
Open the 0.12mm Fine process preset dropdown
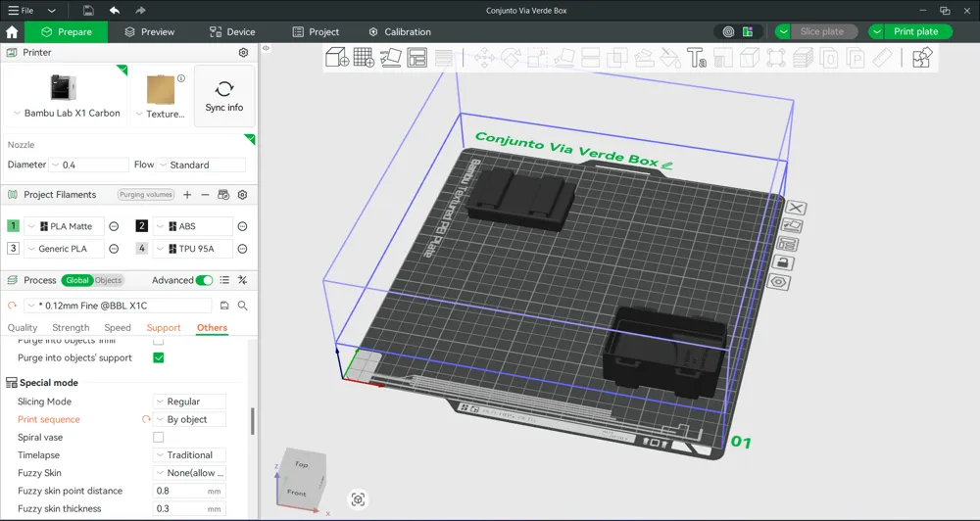[x=119, y=306]
